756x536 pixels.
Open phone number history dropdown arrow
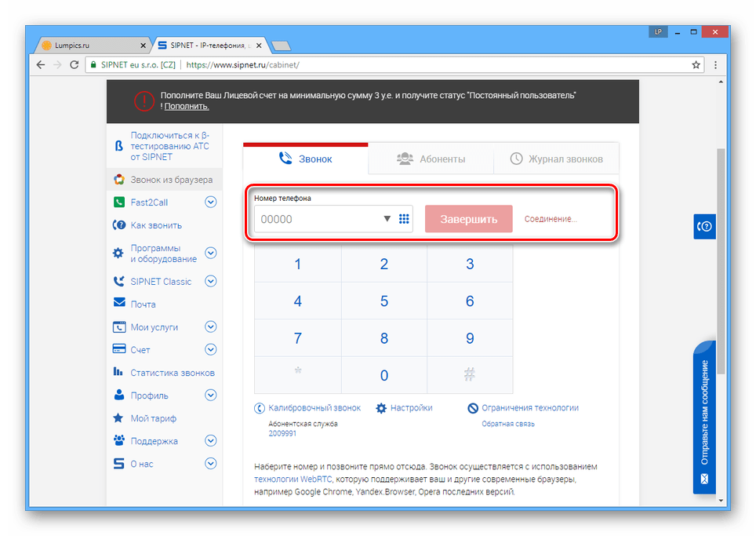click(387, 219)
